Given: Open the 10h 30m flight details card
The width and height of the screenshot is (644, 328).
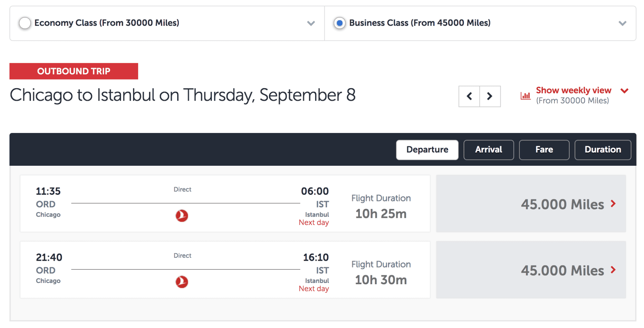Looking at the screenshot, I should point(225,270).
